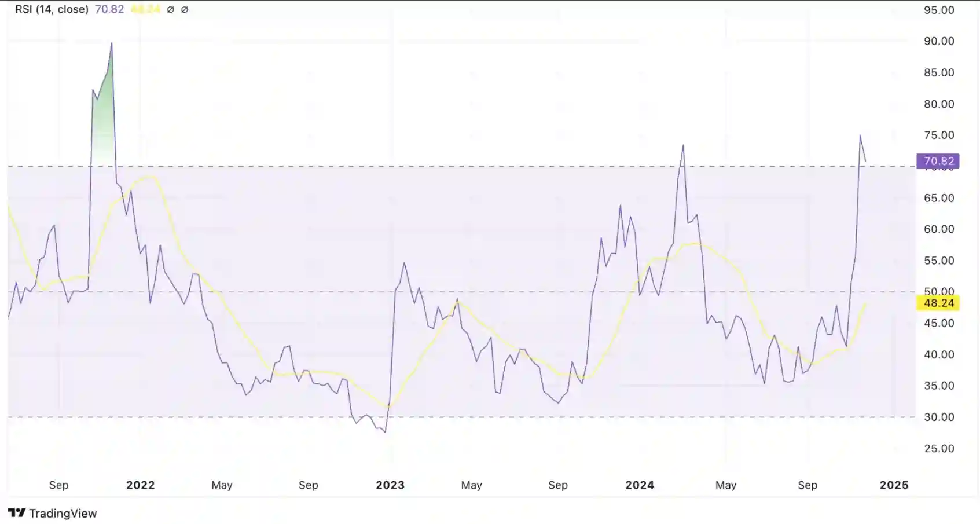980x524 pixels.
Task: Select the 2023 label on the time axis
Action: coord(390,485)
